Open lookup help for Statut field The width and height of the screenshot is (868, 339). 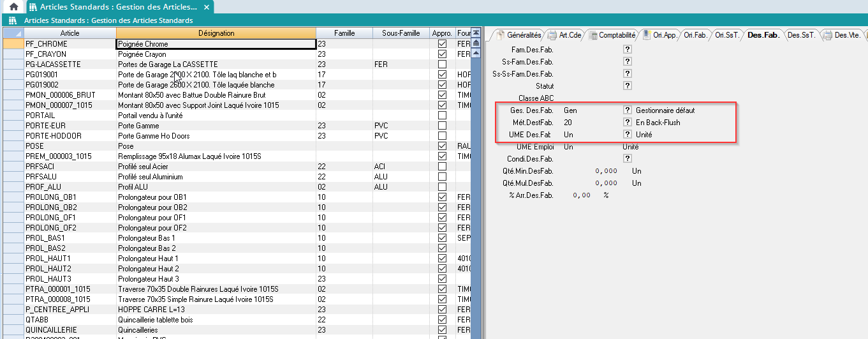click(628, 86)
